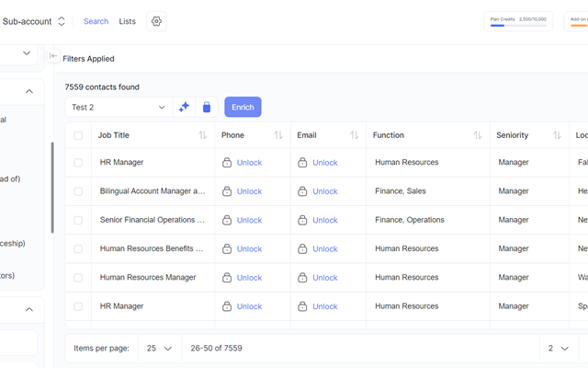Screen dimensions: 588x368
Task: Click the sidebar vertical scrollbar
Action: click(x=52, y=188)
